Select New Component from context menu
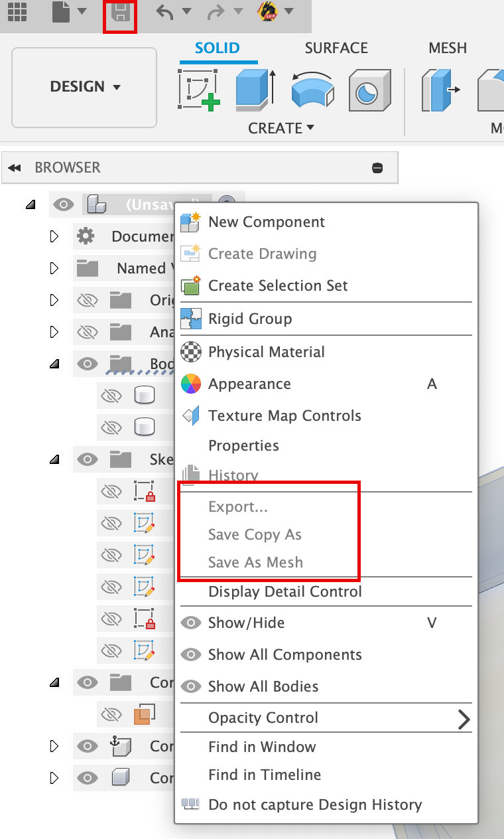The image size is (504, 839). pyautogui.click(x=266, y=222)
